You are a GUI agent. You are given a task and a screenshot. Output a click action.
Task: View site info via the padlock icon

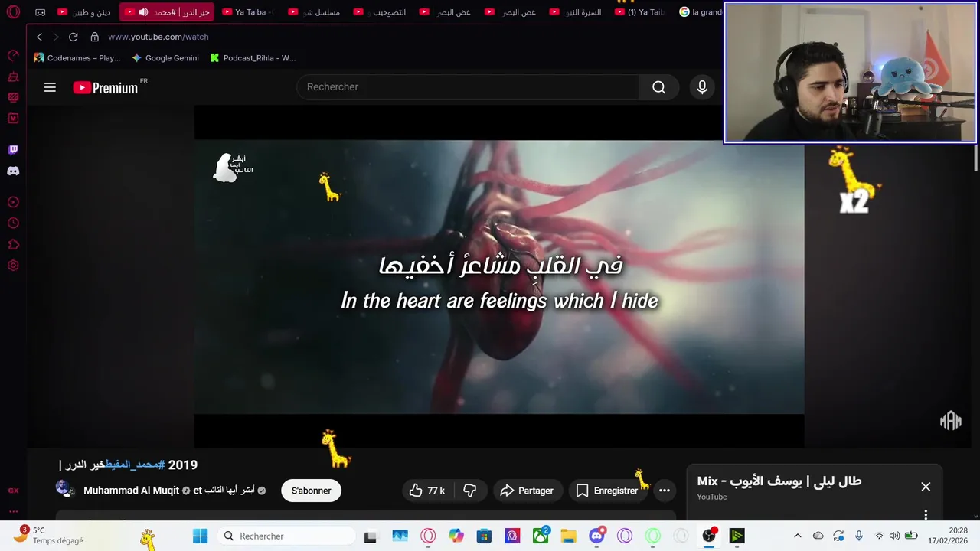tap(95, 37)
